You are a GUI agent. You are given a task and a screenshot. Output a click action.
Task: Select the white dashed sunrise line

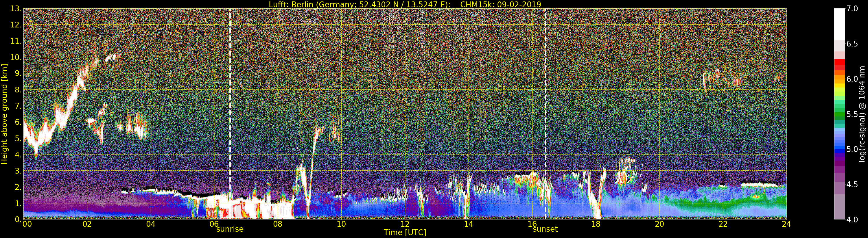[230, 114]
